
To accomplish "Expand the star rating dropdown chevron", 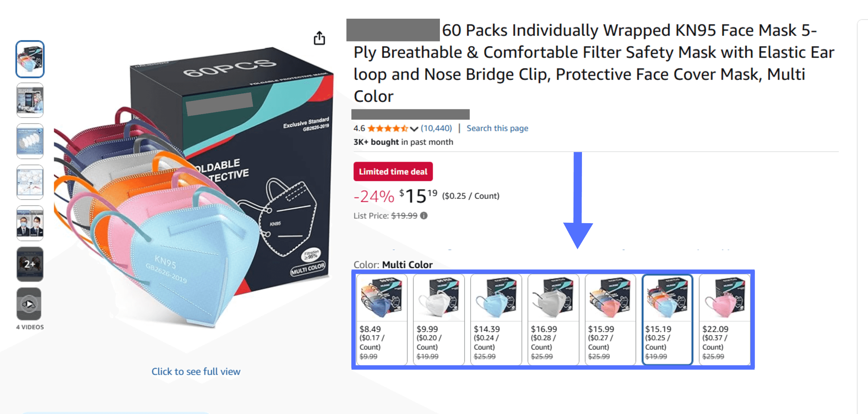I will tap(414, 128).
